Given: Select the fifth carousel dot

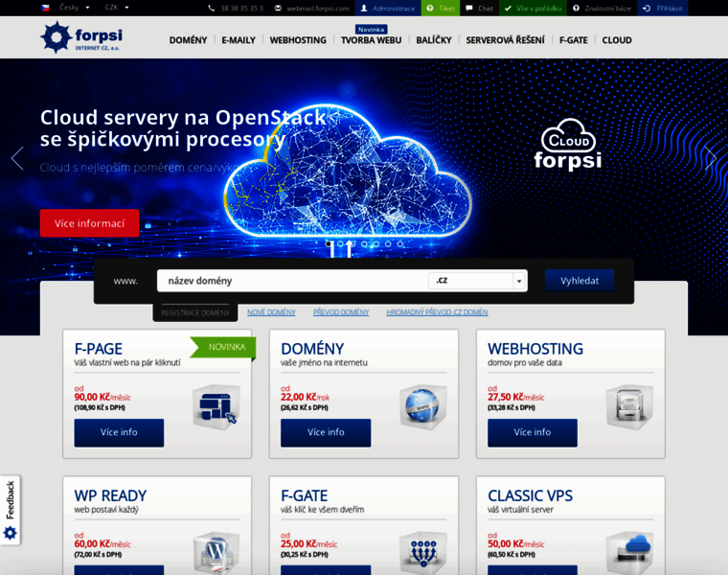Looking at the screenshot, I should [376, 243].
